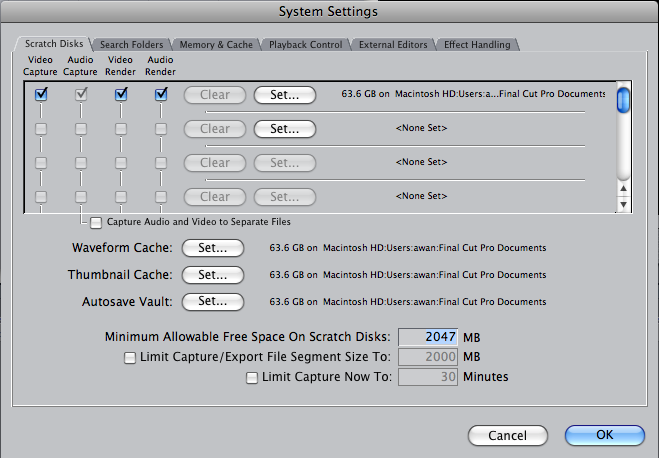This screenshot has width=659, height=458.
Task: Click Clear for the first scratch disk
Action: click(x=215, y=95)
